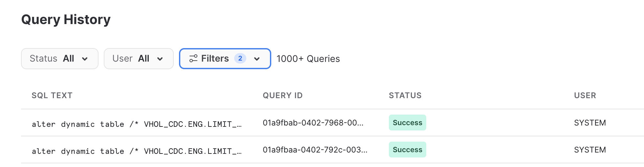Click the chevron in the Status filter
Screen dimensions: 644x167
coord(85,59)
